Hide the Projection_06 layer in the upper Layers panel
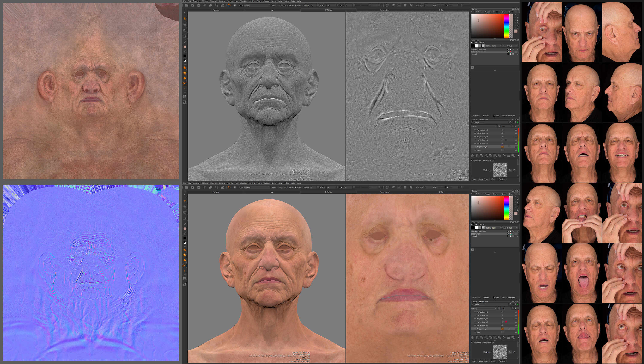 [x=475, y=130]
